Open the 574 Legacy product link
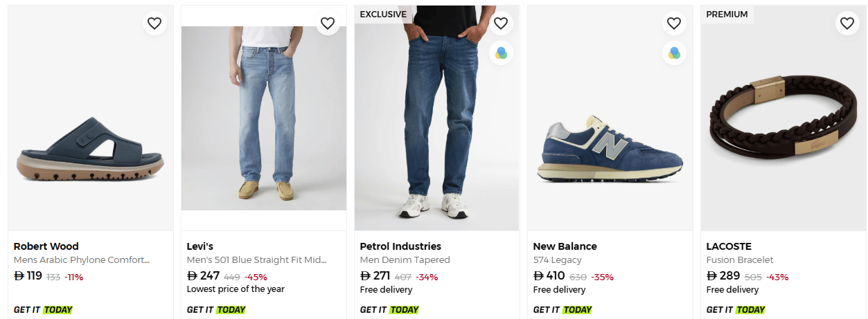The image size is (868, 319). point(557,260)
